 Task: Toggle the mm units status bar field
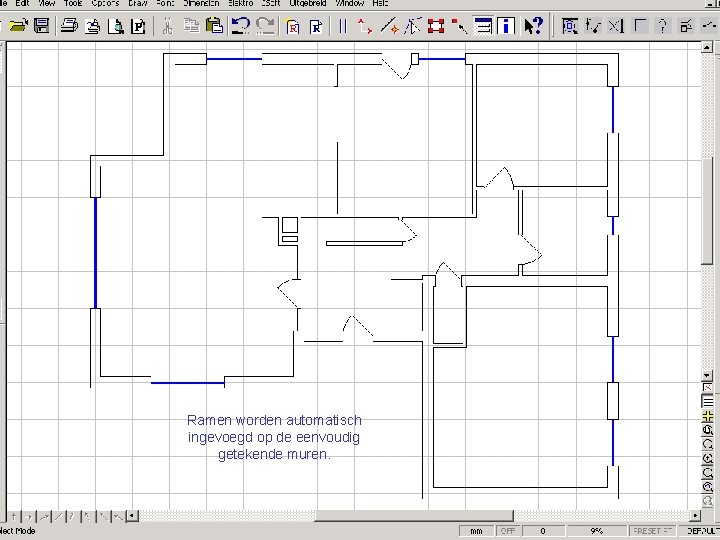tap(477, 531)
